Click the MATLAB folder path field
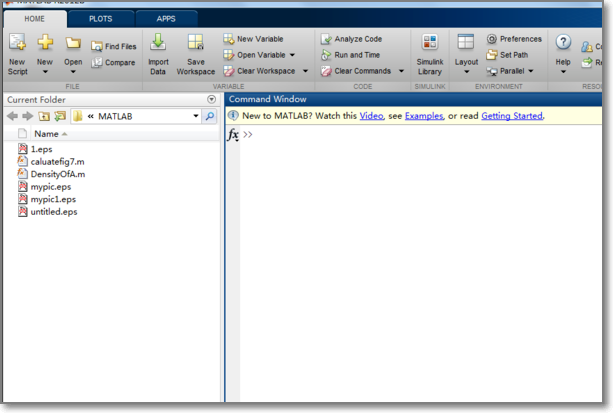This screenshot has width=613, height=413. tap(137, 116)
